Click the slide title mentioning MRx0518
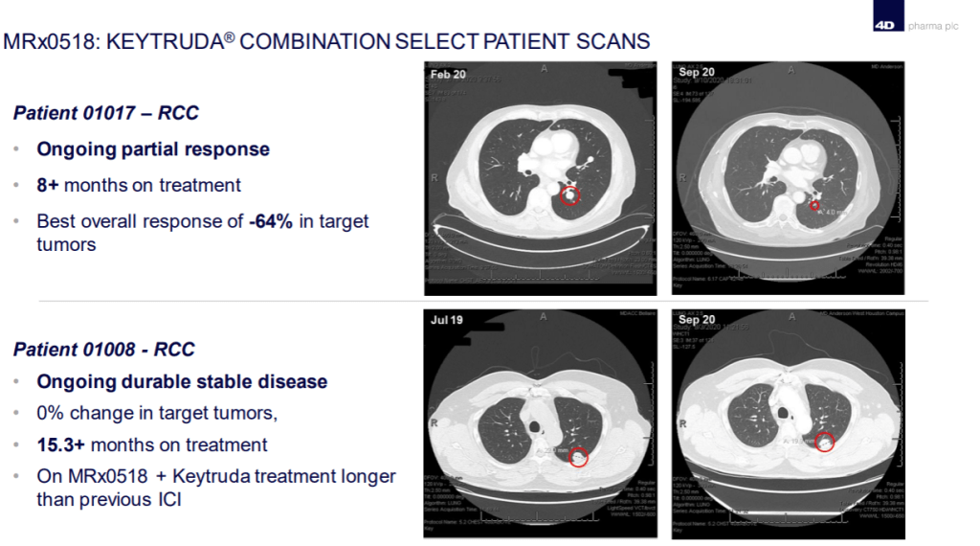Screen dimensions: 980x546 tap(327, 42)
